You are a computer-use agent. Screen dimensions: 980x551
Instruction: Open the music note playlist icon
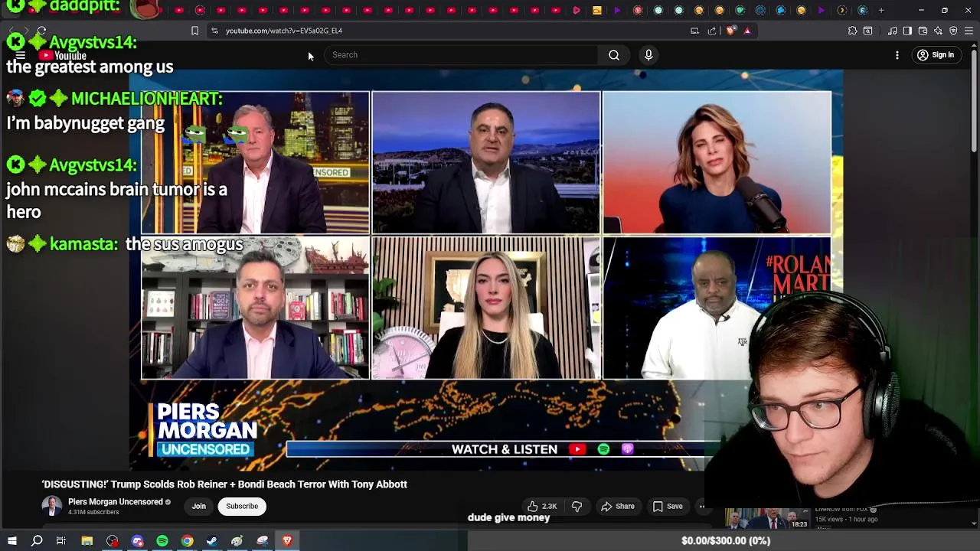[x=892, y=31]
